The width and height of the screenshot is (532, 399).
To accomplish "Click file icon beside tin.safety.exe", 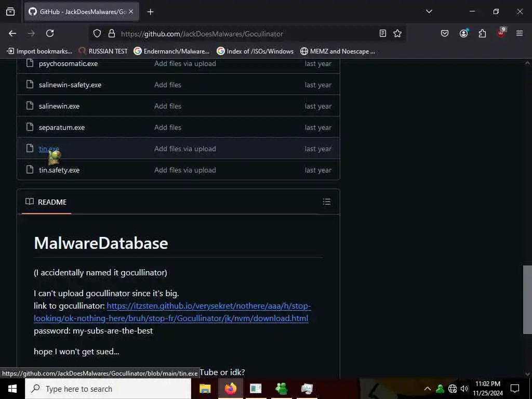I will (x=30, y=169).
